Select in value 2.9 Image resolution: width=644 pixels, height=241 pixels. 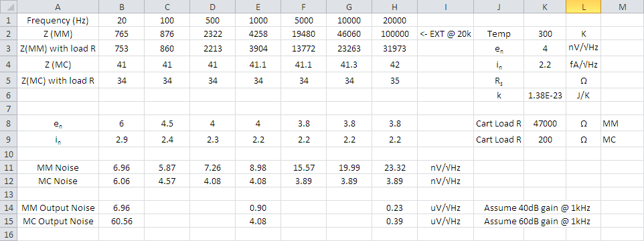click(x=121, y=140)
